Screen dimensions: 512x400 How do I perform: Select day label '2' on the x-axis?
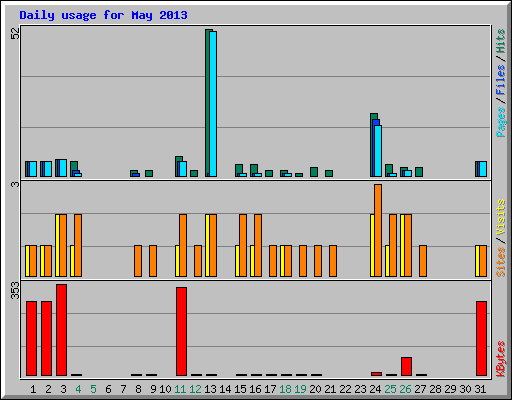click(x=48, y=389)
